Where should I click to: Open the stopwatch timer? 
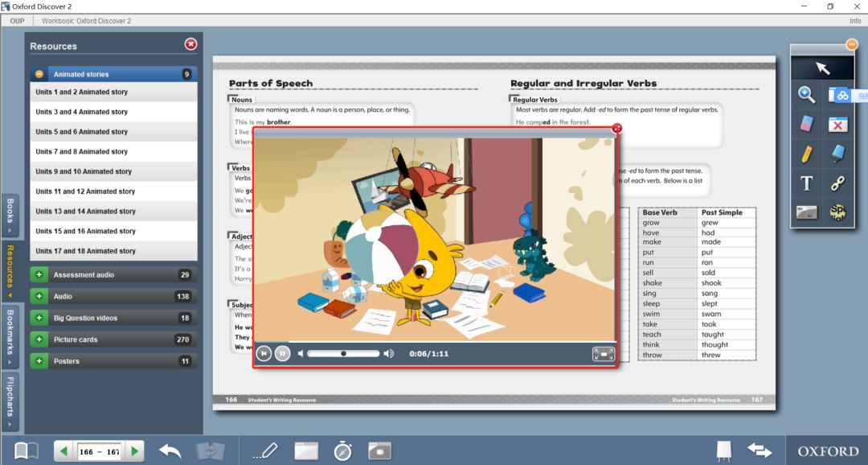coord(342,451)
